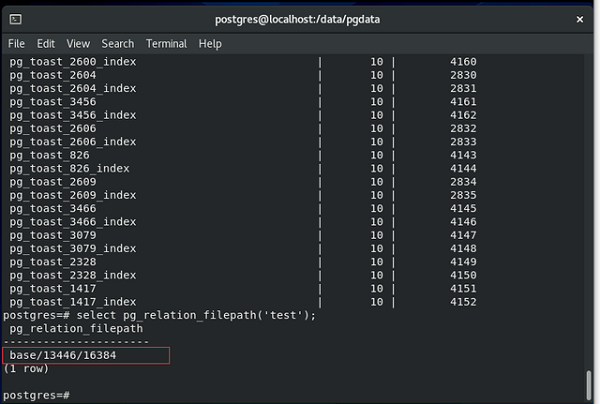Open the File menu
Viewport: 600px width, 404px height.
click(16, 44)
